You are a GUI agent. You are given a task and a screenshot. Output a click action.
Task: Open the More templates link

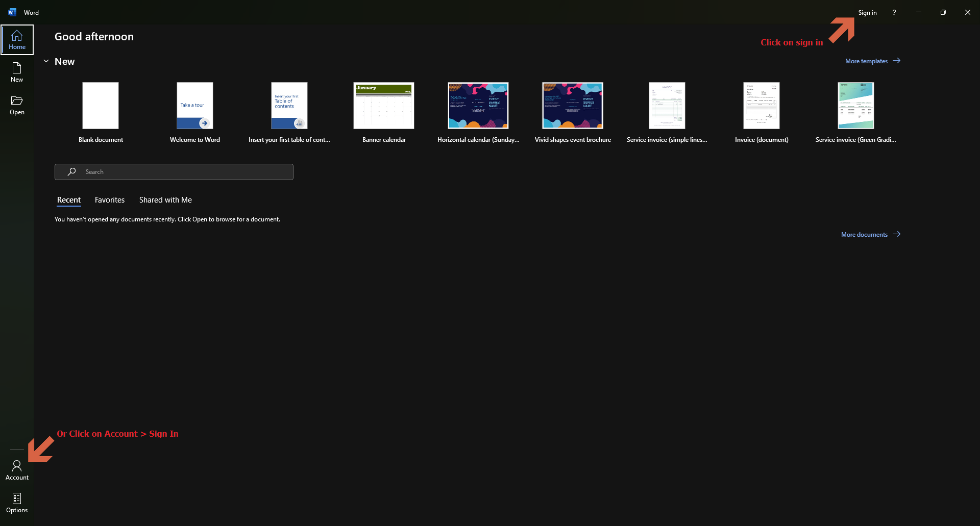(873, 61)
